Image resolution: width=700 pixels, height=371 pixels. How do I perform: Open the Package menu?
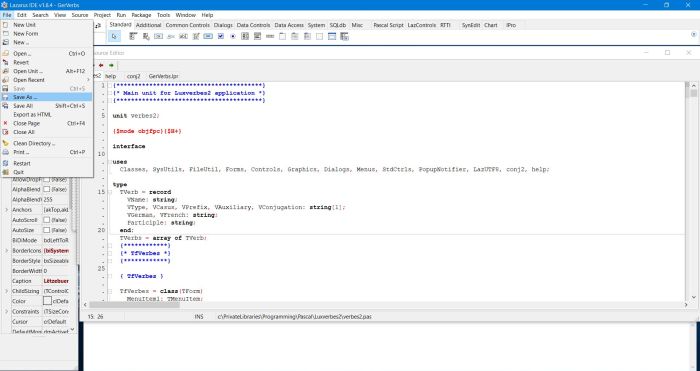coord(141,15)
